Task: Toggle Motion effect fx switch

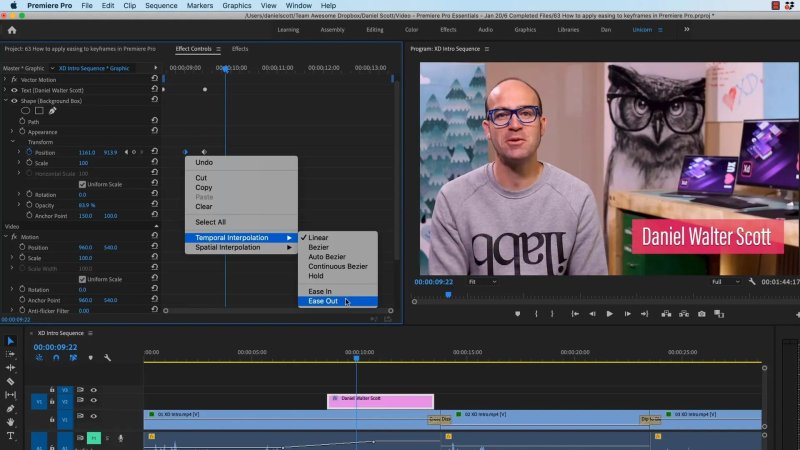Action: tap(14, 237)
